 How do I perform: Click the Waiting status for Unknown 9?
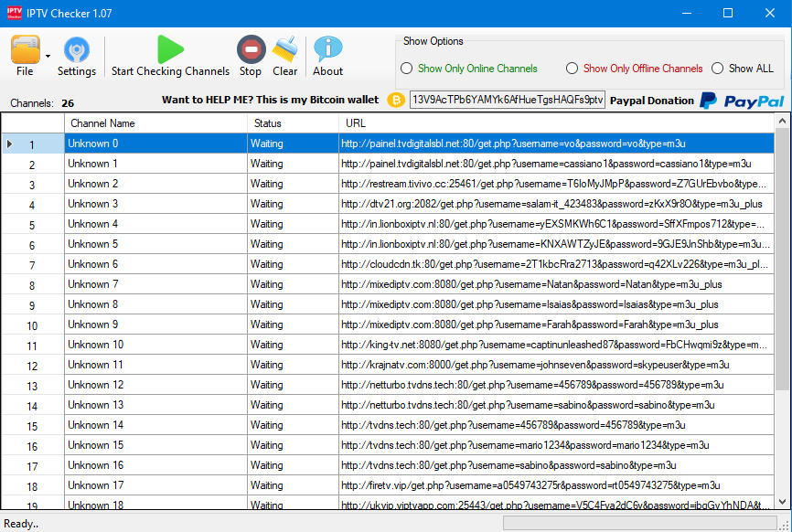click(x=293, y=325)
